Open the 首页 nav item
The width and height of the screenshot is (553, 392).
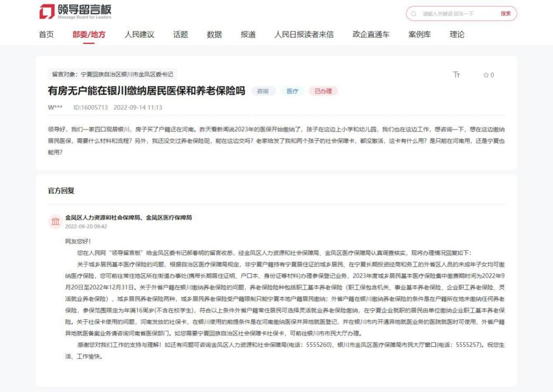pos(47,35)
